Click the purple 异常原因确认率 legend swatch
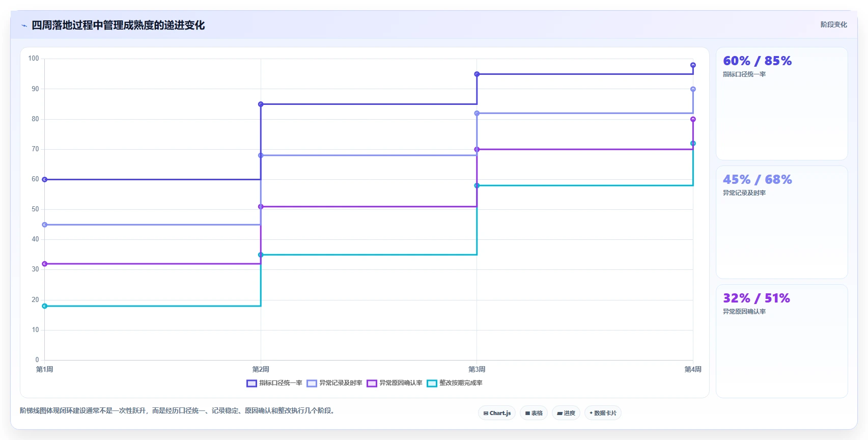The height and width of the screenshot is (440, 868). pyautogui.click(x=372, y=383)
